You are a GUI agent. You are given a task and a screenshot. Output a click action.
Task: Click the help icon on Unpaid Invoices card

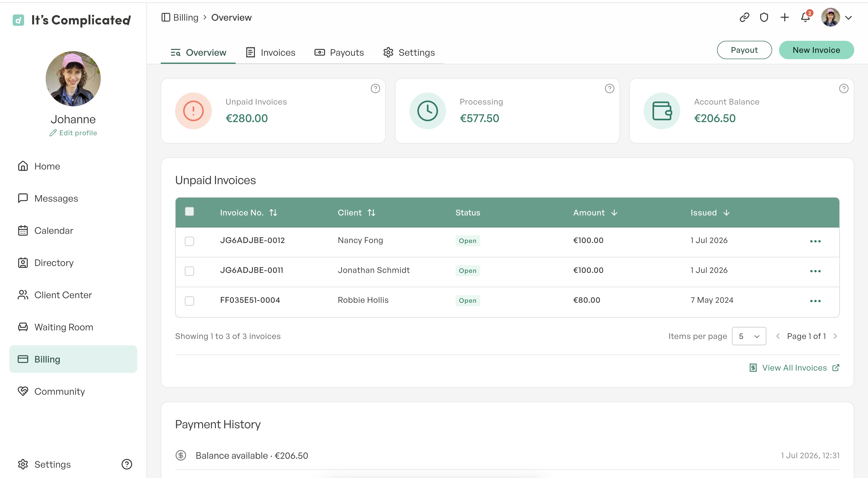click(375, 88)
